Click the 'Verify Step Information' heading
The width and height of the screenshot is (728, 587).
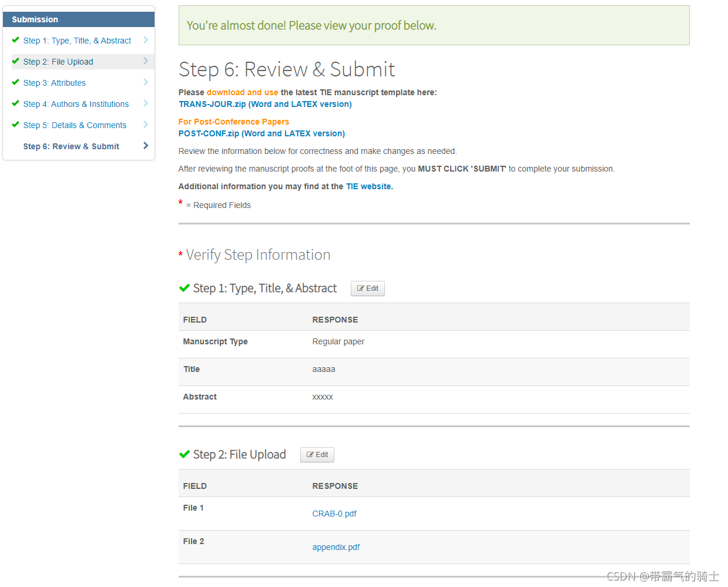click(x=258, y=254)
